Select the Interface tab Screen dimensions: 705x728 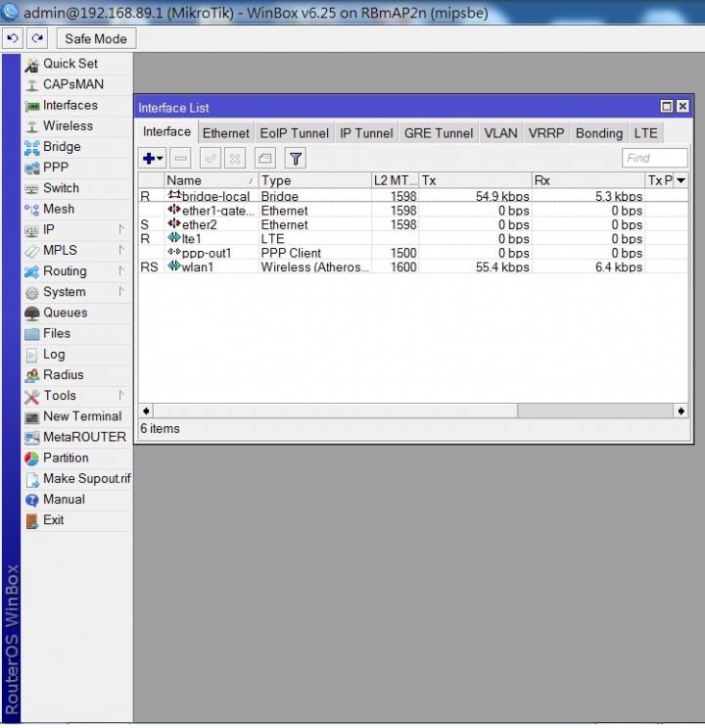(167, 132)
